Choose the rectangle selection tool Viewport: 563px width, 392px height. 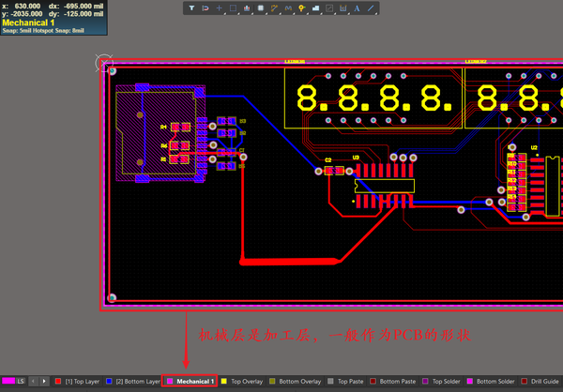click(233, 8)
